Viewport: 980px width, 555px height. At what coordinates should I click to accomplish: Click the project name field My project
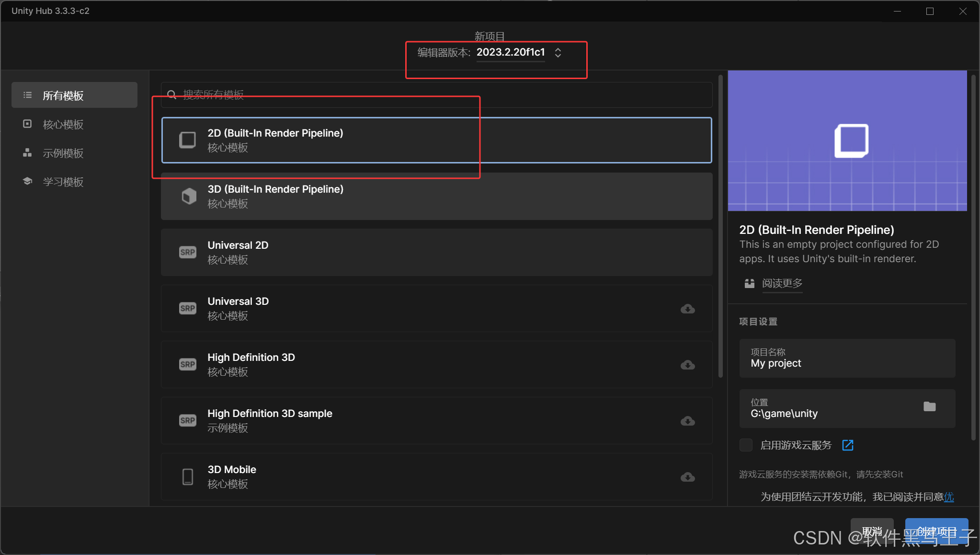point(847,358)
